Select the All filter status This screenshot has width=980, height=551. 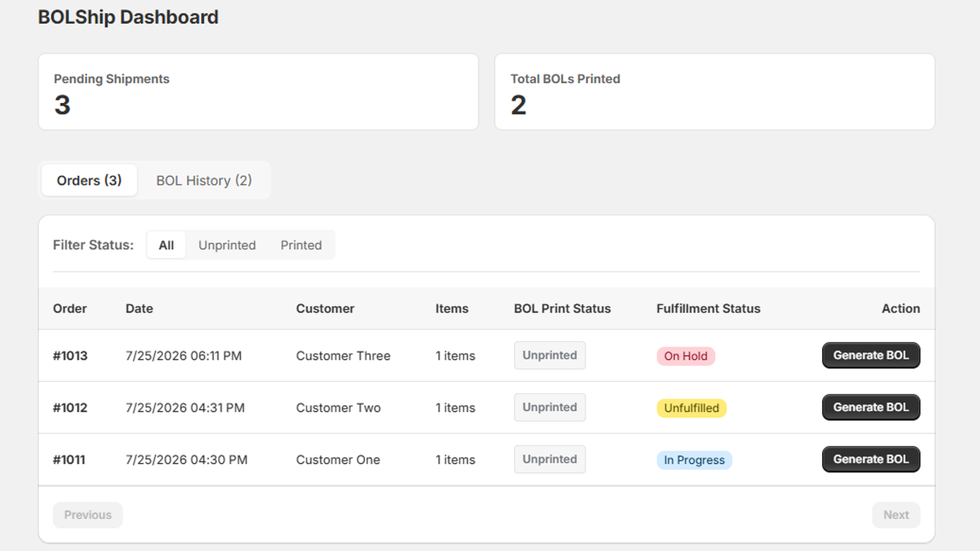tap(166, 245)
